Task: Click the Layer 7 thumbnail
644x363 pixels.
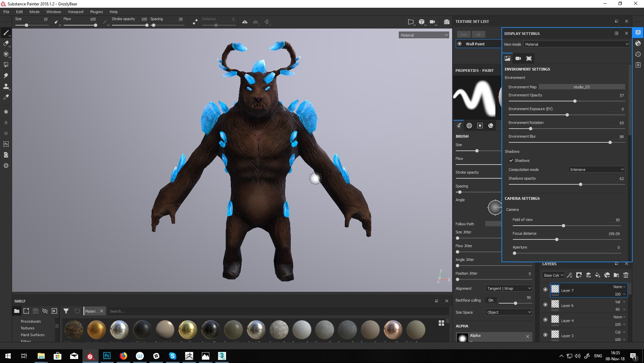Action: (x=555, y=289)
